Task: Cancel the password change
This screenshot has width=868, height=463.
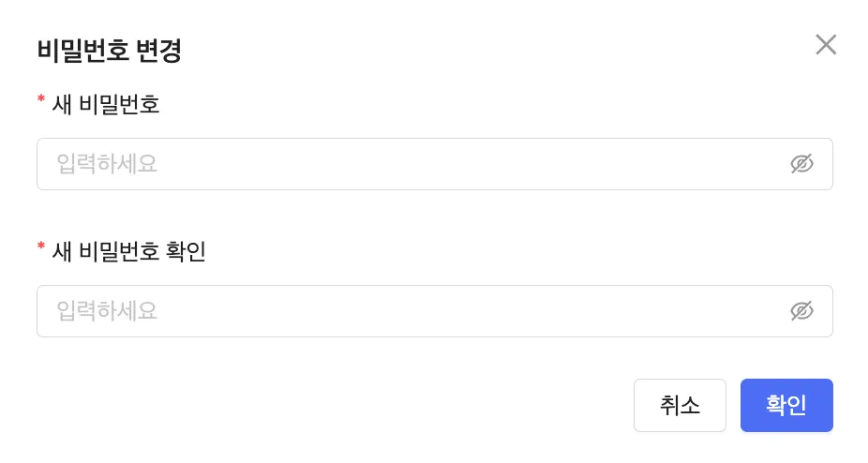Action: pyautogui.click(x=680, y=405)
